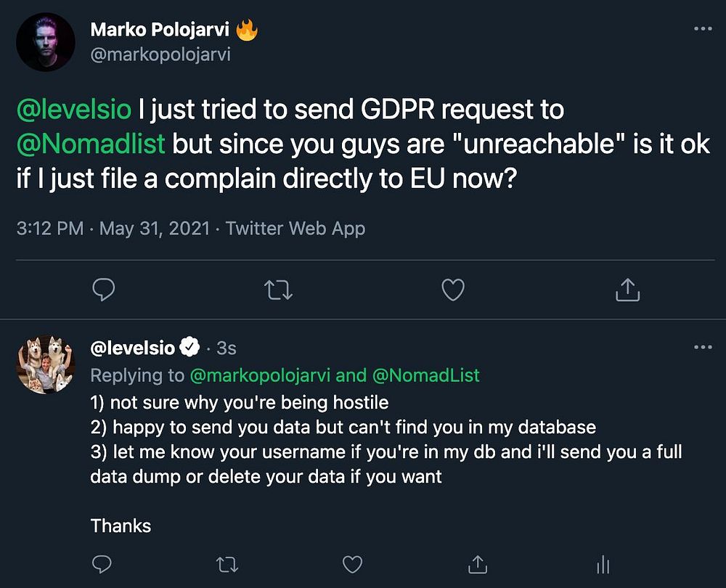Viewport: 726px width, 588px height.
Task: Open the @markopolojarvi handle under the name
Action: 160,54
